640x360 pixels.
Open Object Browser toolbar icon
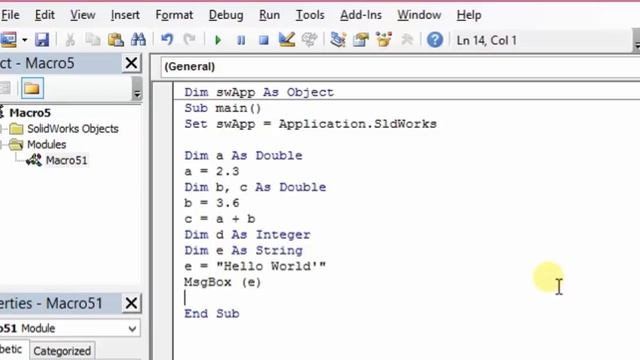384,40
